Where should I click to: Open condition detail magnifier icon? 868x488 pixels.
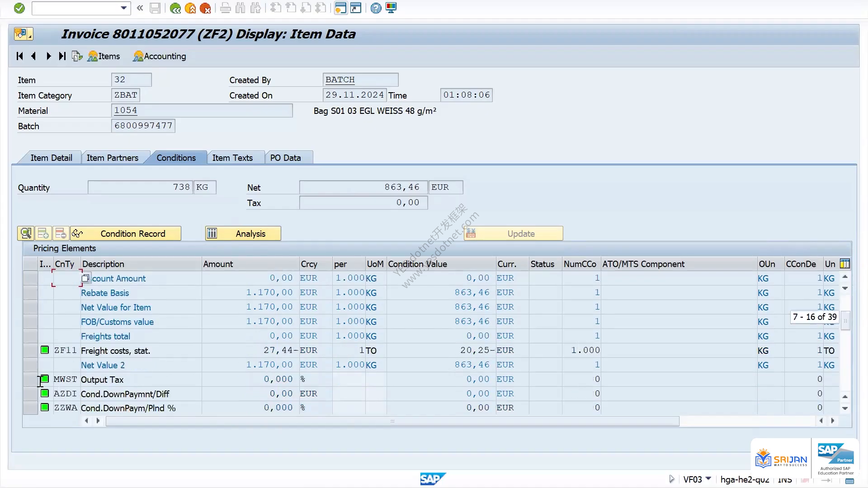pos(26,234)
